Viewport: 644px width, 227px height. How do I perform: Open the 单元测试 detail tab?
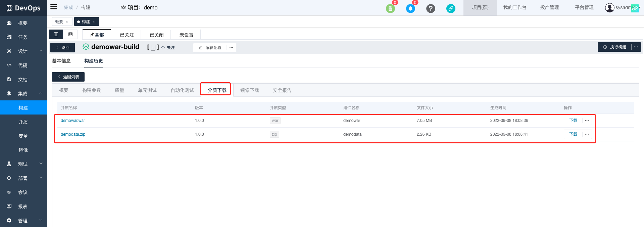click(147, 90)
